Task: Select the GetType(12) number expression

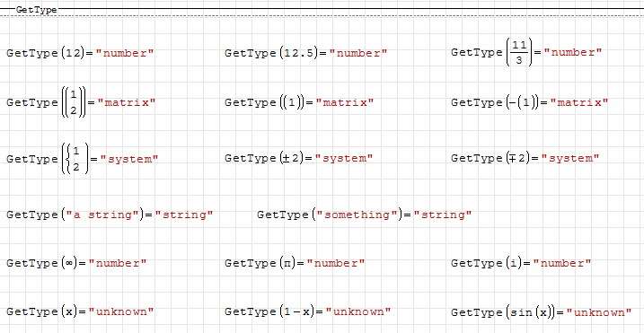Action: tap(80, 53)
